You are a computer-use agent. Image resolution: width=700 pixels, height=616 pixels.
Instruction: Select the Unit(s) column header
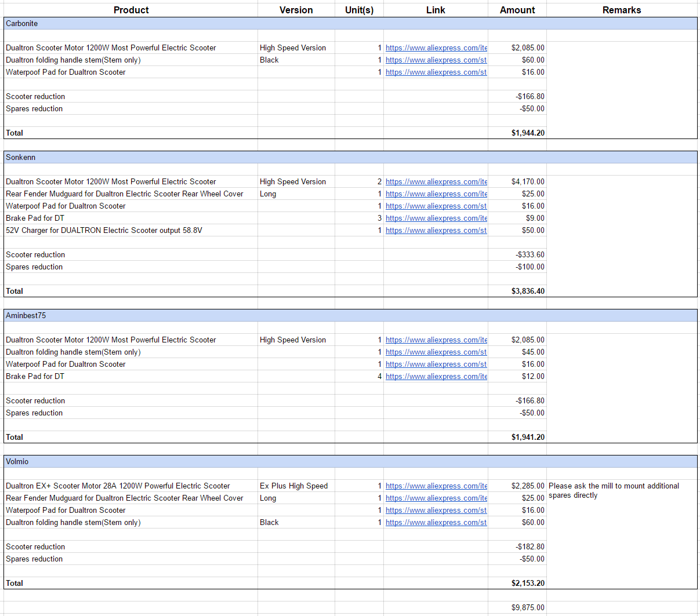click(359, 10)
